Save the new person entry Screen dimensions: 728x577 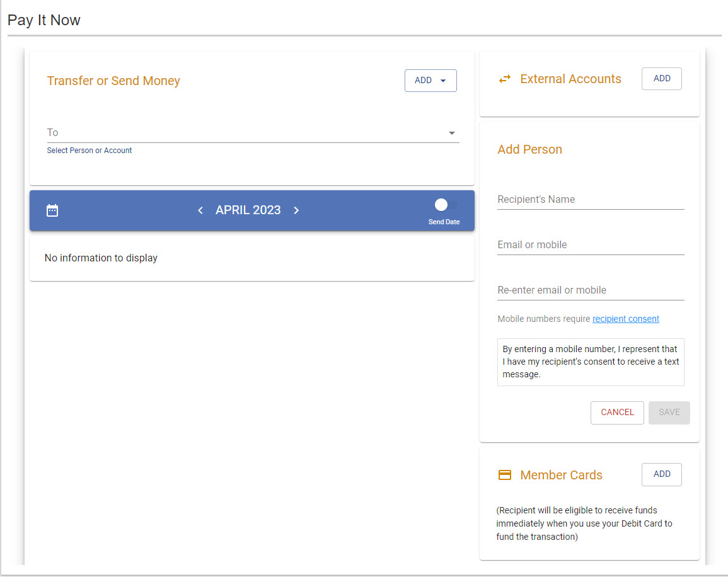(669, 413)
